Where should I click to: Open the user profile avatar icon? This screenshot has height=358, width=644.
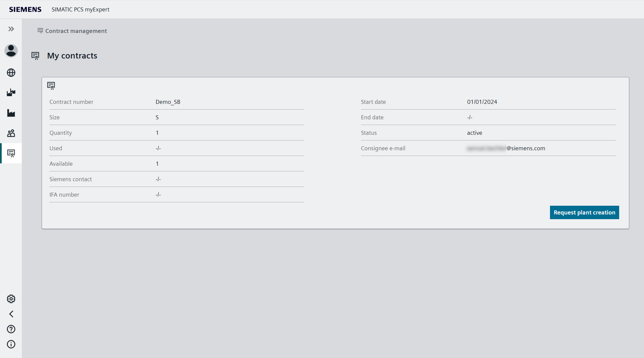pyautogui.click(x=11, y=51)
